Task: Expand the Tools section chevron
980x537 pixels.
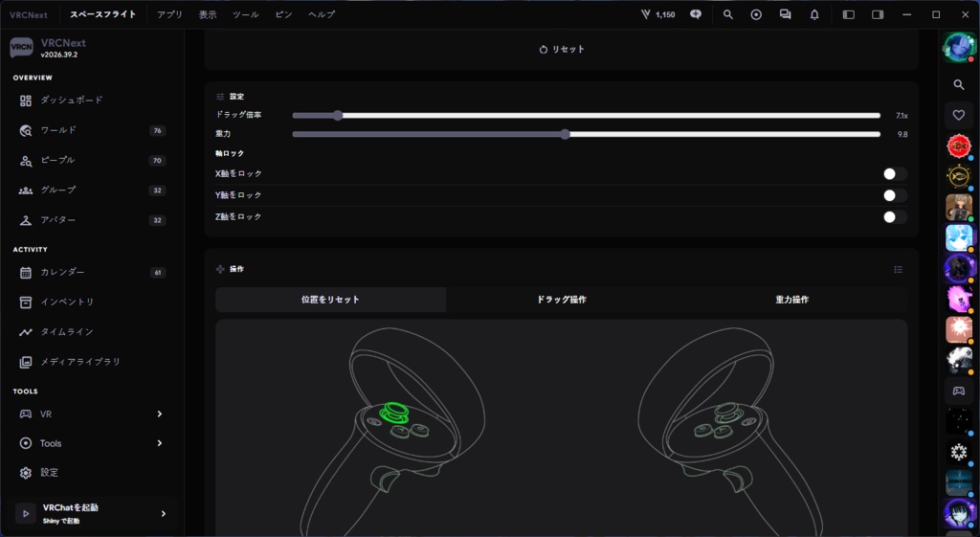Action: [x=160, y=443]
